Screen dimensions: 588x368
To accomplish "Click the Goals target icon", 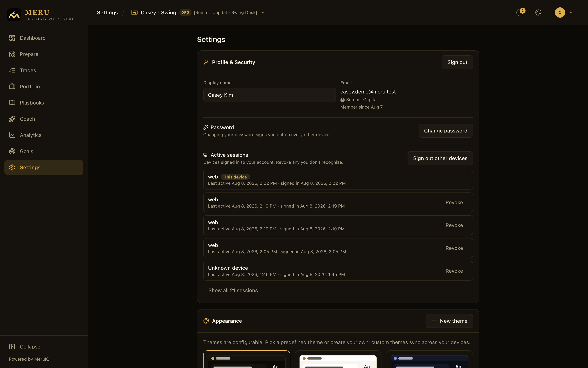I will tap(12, 151).
